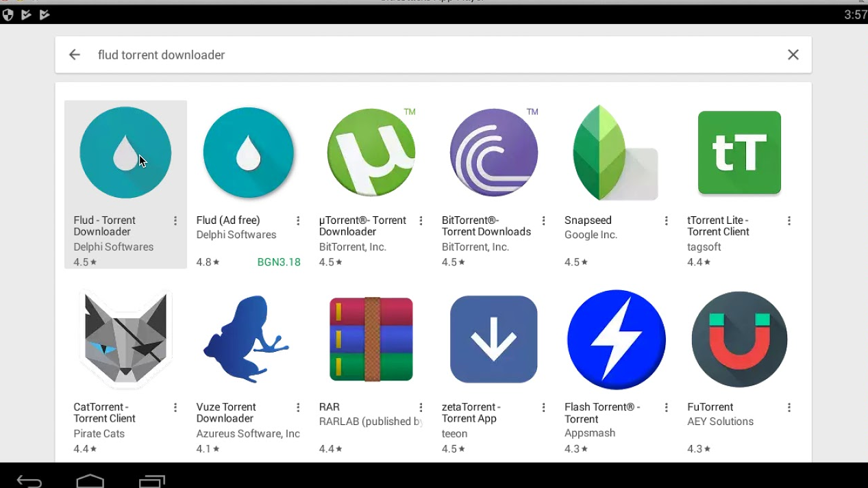Open the tTorrent Lite green icon
The width and height of the screenshot is (868, 488).
tap(739, 153)
